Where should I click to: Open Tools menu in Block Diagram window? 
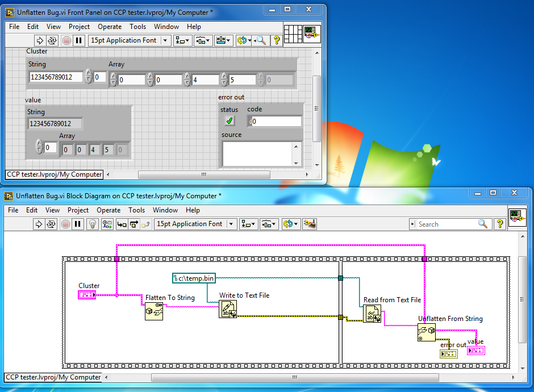click(136, 210)
